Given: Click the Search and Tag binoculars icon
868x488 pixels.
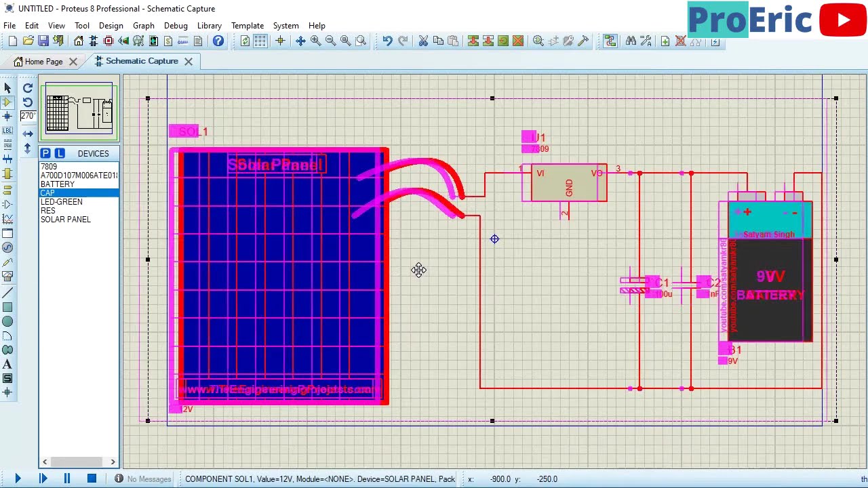Looking at the screenshot, I should pos(631,41).
